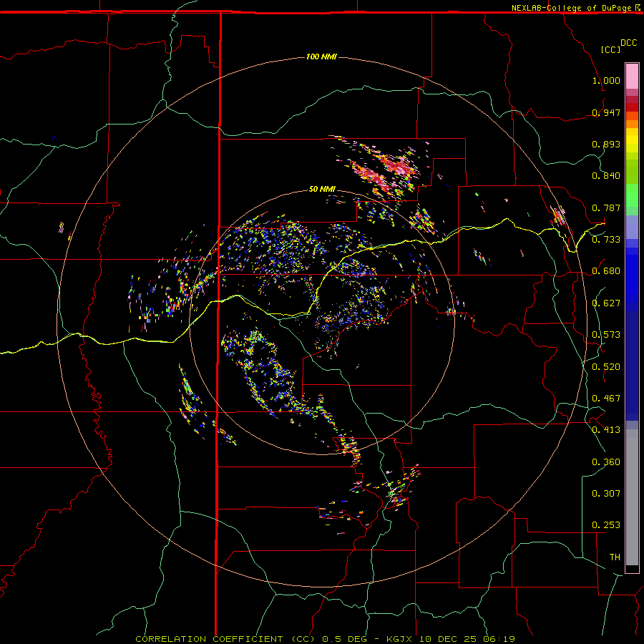
Task: Click the TH threshold label
Action: [615, 557]
